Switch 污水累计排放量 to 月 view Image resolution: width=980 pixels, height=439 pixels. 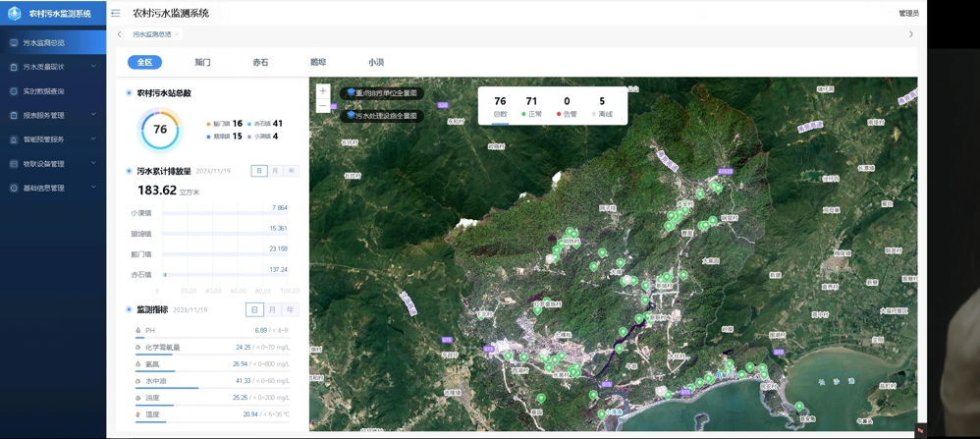[275, 171]
